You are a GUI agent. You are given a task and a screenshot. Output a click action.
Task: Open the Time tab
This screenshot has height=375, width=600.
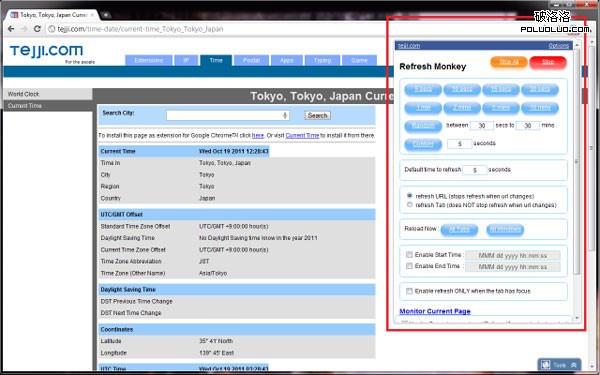(x=216, y=60)
